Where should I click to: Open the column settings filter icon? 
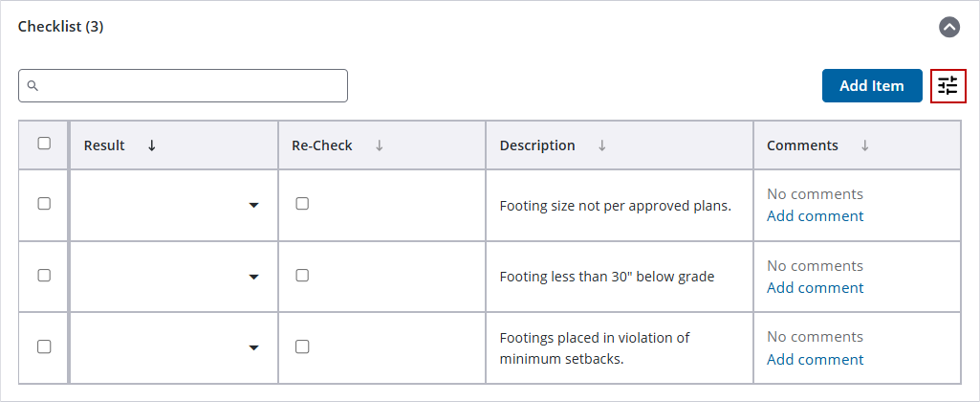click(x=947, y=86)
